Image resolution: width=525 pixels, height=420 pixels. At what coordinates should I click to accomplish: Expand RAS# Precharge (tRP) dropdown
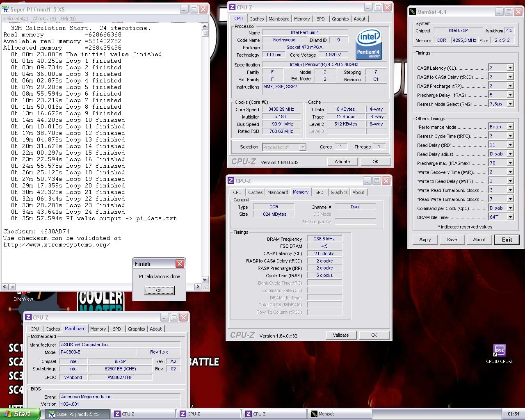coord(510,86)
